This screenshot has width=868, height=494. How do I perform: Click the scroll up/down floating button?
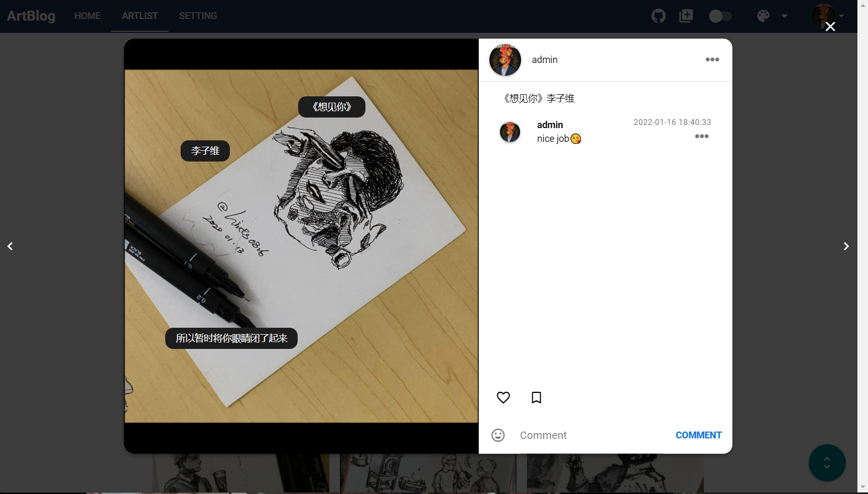click(x=827, y=463)
